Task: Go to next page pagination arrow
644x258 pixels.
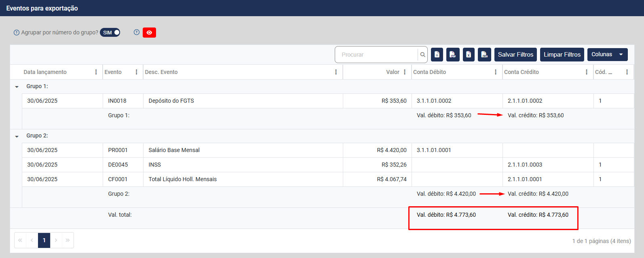Action: 56,240
